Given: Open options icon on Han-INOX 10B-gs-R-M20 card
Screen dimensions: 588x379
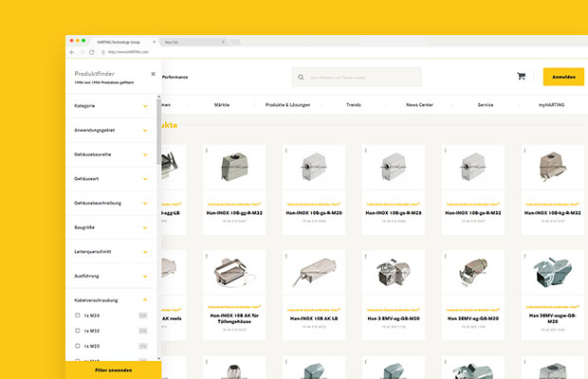Looking at the screenshot, I should tap(286, 150).
